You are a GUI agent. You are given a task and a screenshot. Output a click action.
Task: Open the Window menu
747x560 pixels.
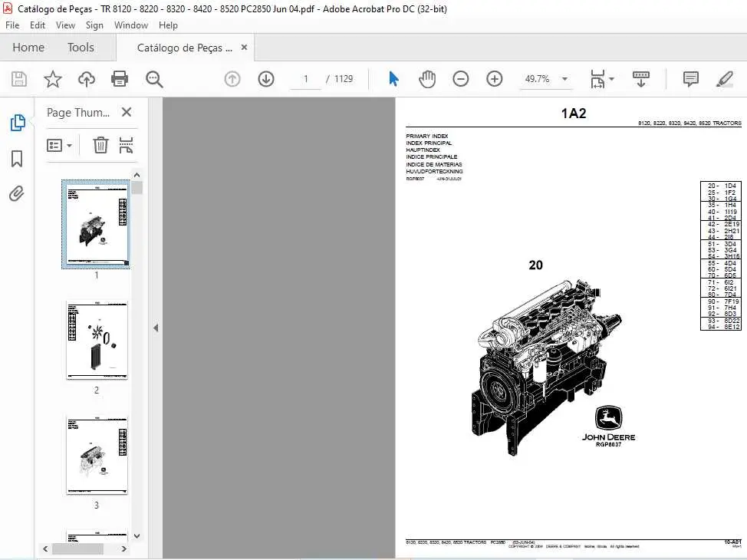point(131,25)
